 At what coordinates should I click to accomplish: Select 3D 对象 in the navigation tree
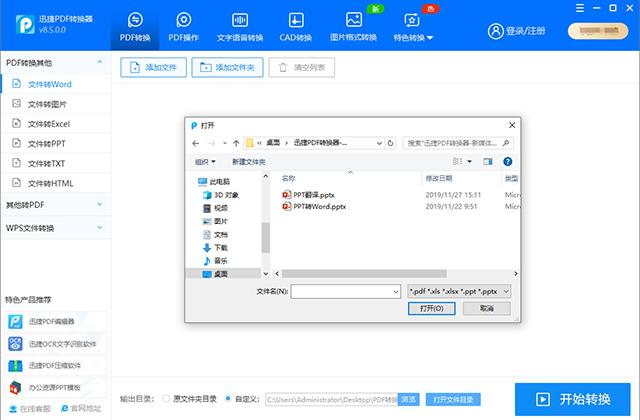tap(221, 195)
